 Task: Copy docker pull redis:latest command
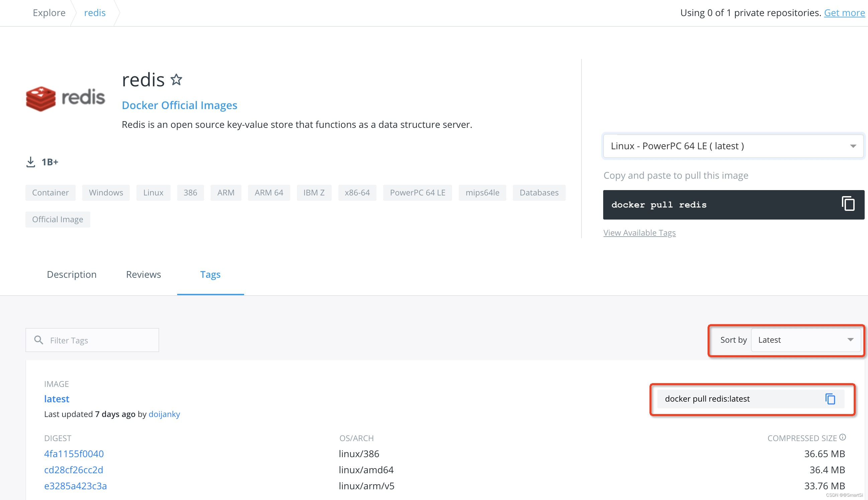pyautogui.click(x=830, y=399)
